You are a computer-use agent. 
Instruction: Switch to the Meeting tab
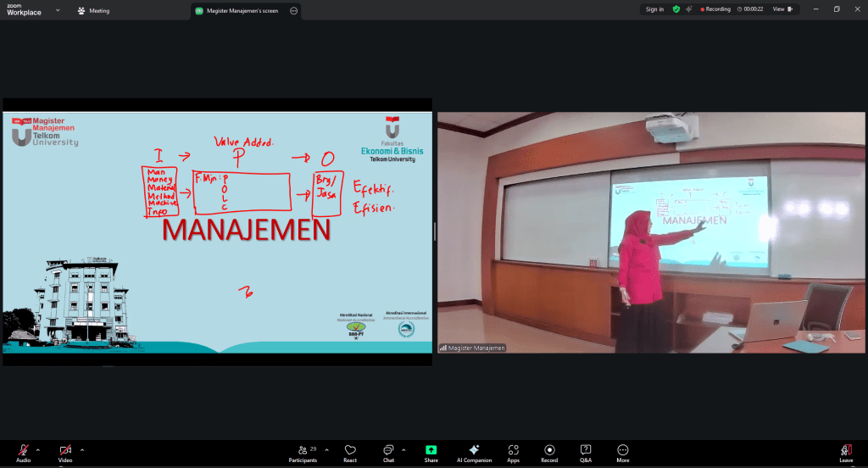tap(93, 11)
